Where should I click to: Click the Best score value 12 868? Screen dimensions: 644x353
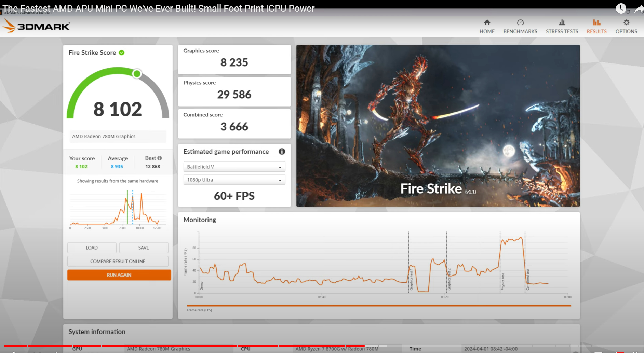(x=152, y=167)
